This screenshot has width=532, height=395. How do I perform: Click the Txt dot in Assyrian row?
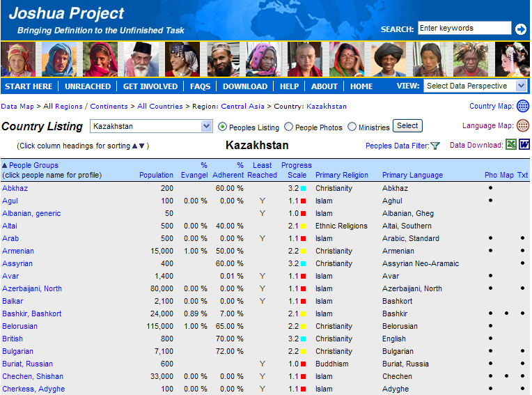tap(522, 263)
